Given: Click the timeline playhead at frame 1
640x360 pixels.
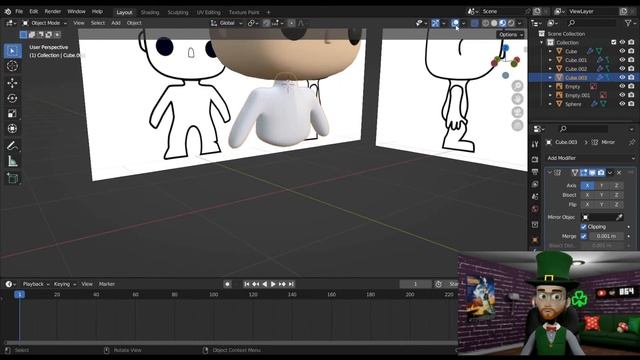Looking at the screenshot, I should click(x=19, y=294).
